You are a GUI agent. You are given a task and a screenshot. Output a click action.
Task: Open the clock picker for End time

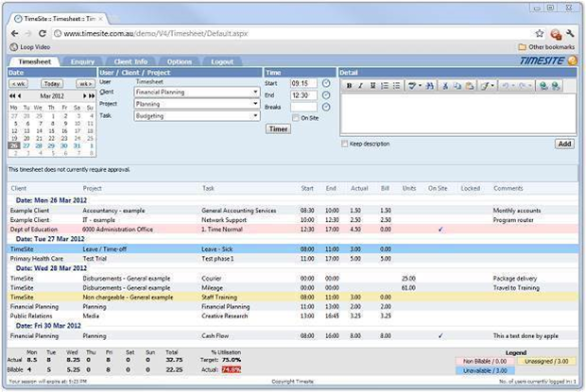(x=326, y=95)
